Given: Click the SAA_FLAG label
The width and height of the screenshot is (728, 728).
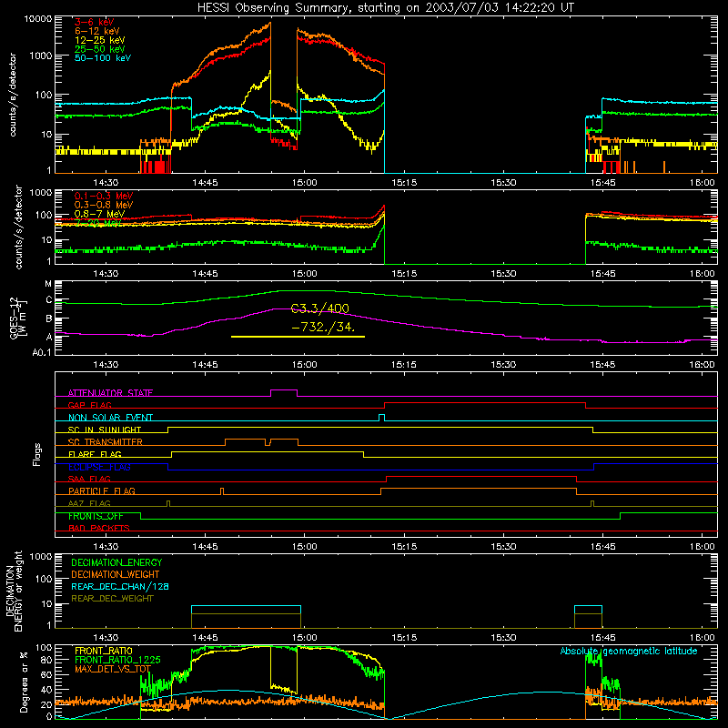Looking at the screenshot, I should (x=89, y=479).
